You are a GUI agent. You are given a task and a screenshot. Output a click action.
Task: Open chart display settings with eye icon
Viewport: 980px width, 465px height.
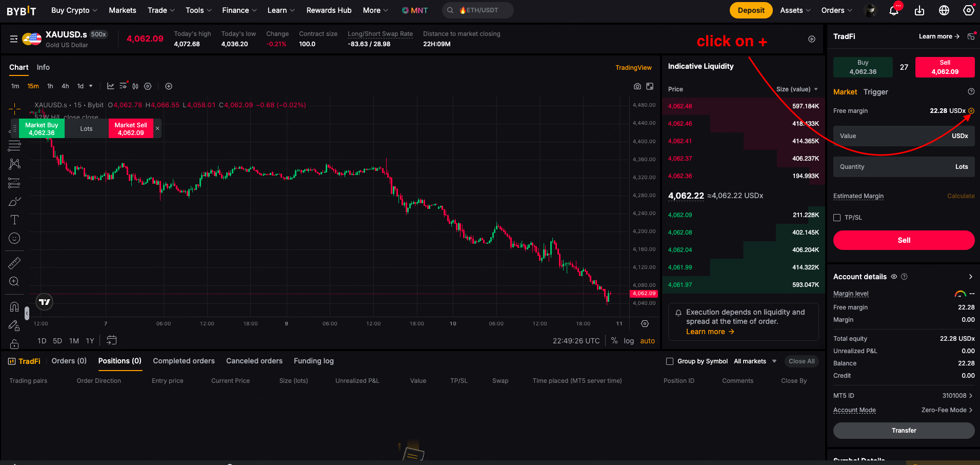[x=123, y=86]
